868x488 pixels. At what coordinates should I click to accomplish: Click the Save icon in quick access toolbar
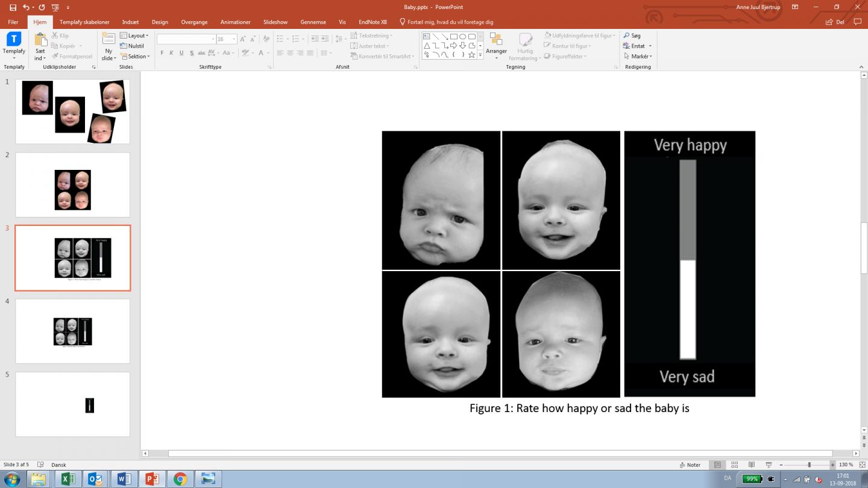tap(13, 7)
